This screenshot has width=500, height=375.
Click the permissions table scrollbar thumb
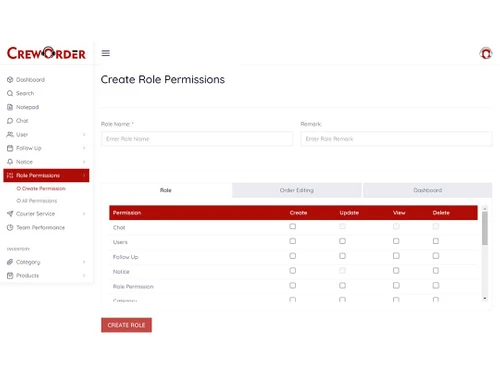click(x=485, y=229)
